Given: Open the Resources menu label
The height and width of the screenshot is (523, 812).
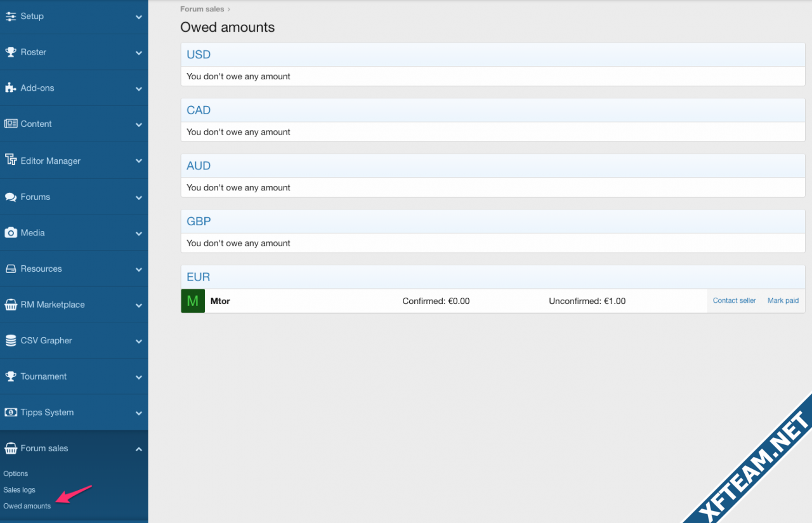Looking at the screenshot, I should point(41,269).
